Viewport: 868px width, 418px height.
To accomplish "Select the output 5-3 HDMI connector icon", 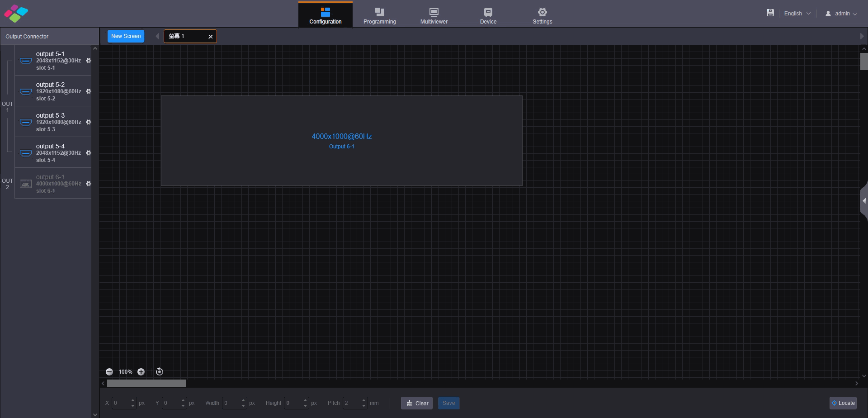I will pos(26,122).
